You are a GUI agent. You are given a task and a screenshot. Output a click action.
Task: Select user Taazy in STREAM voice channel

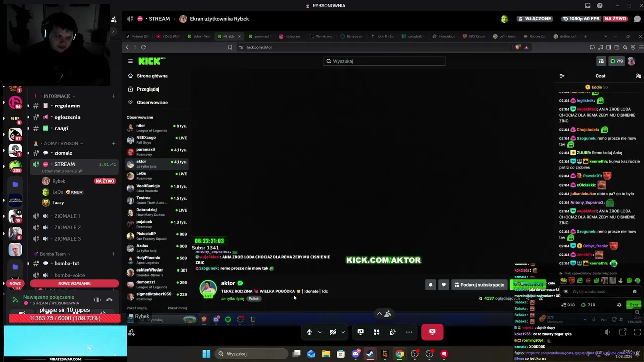(x=58, y=203)
